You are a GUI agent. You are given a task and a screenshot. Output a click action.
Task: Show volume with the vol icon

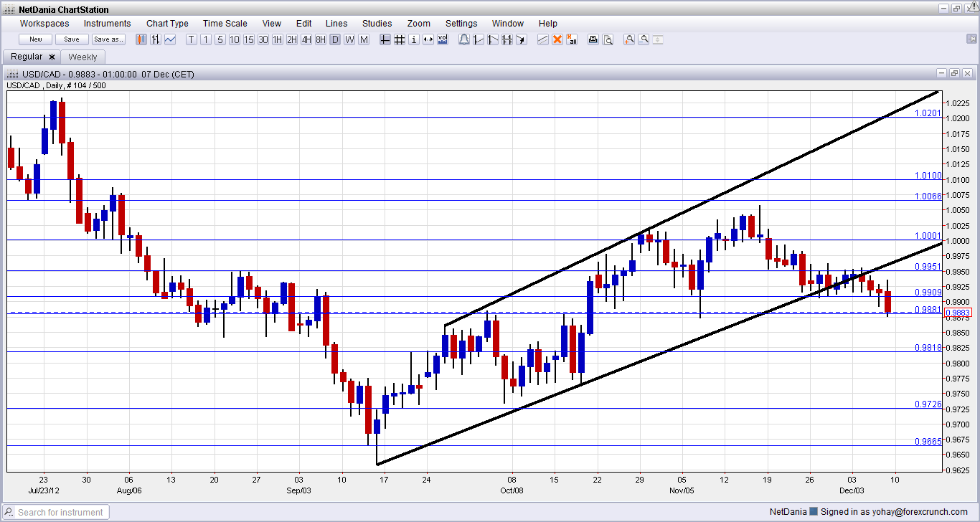click(x=442, y=39)
